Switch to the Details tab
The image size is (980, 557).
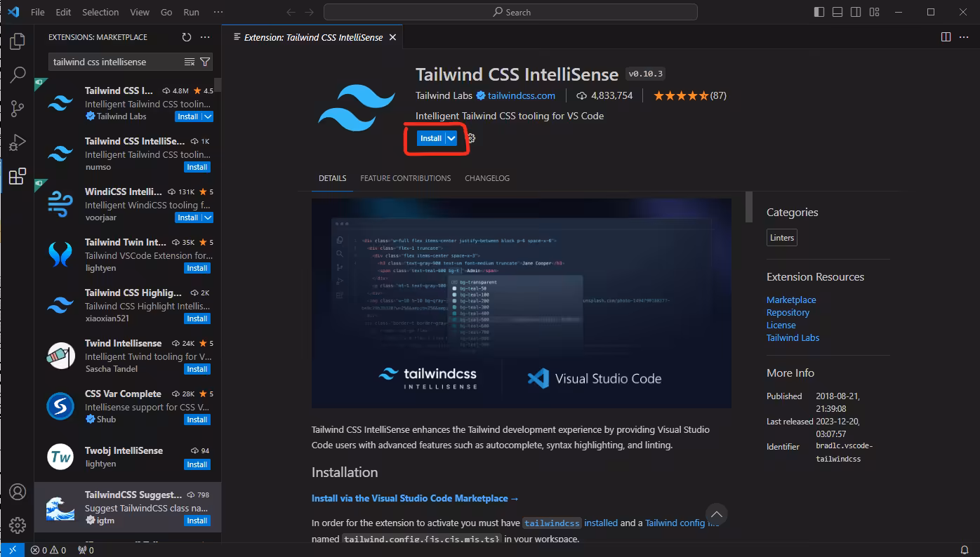[333, 178]
